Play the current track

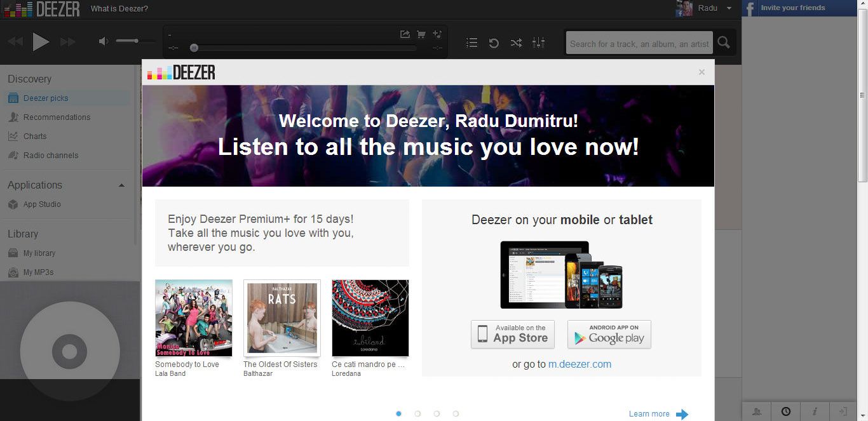[x=41, y=42]
